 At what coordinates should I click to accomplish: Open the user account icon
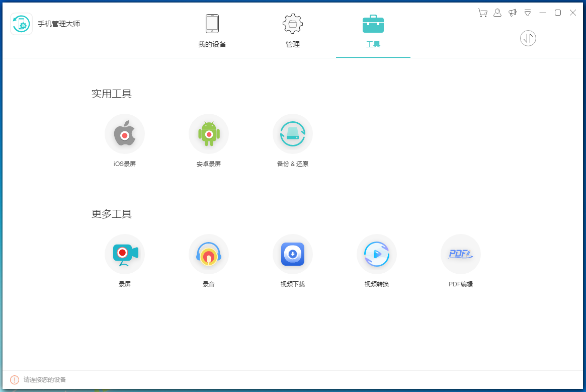(497, 13)
